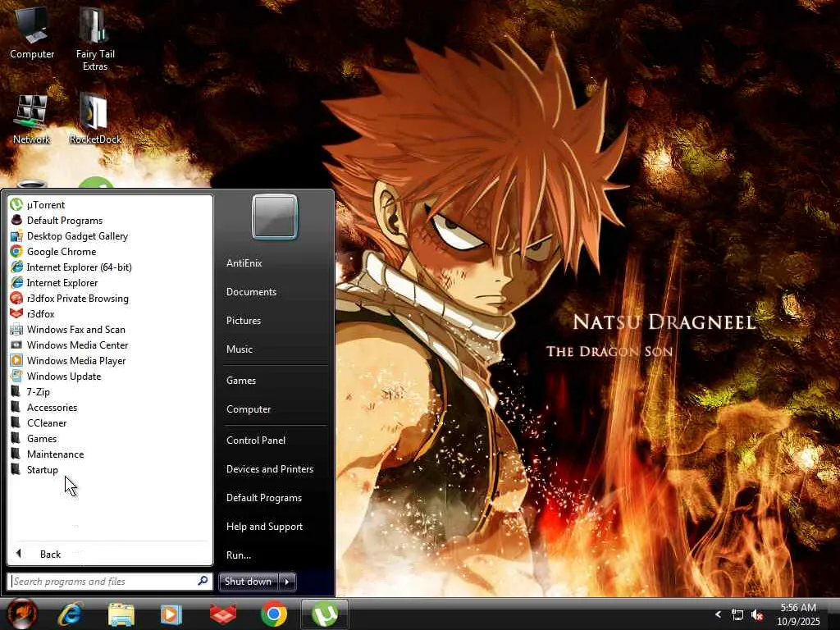Image resolution: width=840 pixels, height=630 pixels.
Task: Select the Fairy Tail Extras desktop icon
Action: pyautogui.click(x=95, y=39)
